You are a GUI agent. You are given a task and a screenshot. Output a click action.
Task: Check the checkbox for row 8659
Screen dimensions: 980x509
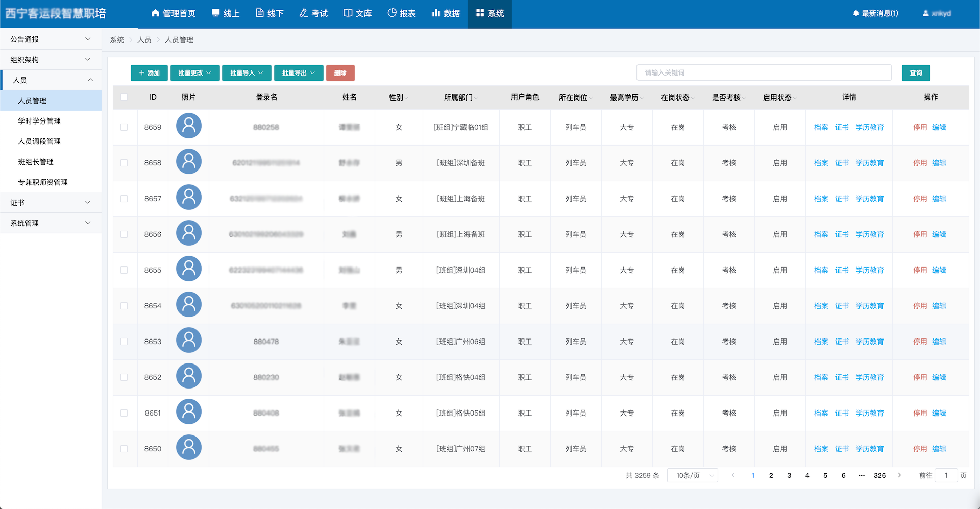pos(124,127)
